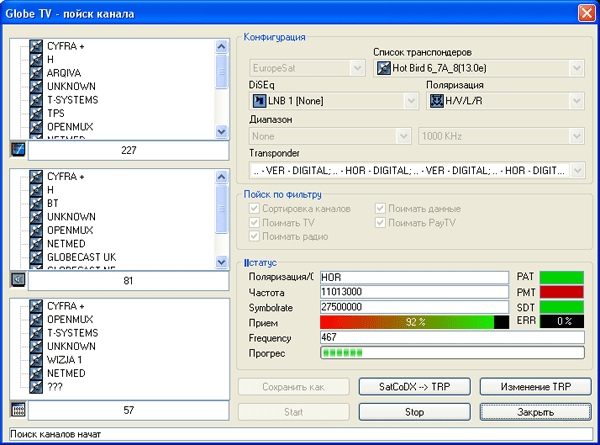Select T-SYSTEMS in the data channel list
The width and height of the screenshot is (600, 445).
click(x=72, y=333)
